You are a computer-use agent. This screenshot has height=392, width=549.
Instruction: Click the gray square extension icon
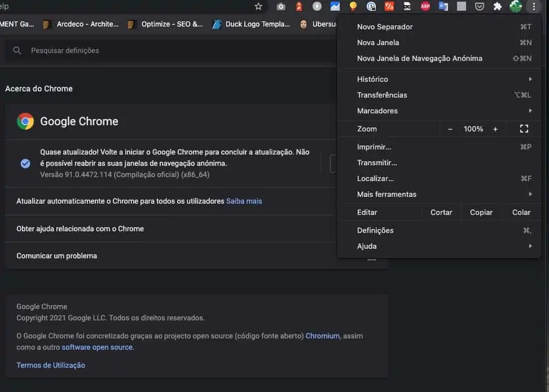461,7
